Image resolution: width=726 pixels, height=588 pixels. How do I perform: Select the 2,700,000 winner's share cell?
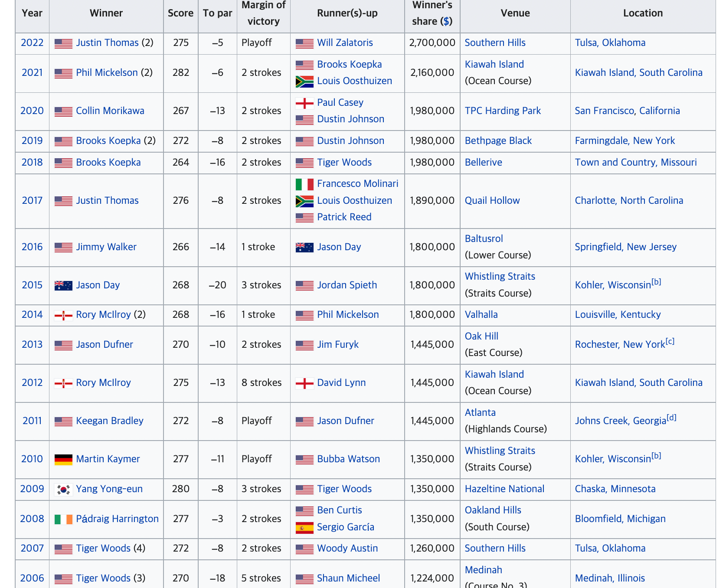pos(432,43)
